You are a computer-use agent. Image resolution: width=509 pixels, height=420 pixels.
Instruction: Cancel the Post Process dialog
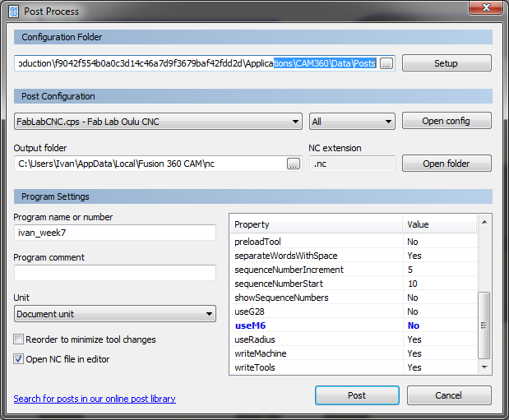point(449,395)
